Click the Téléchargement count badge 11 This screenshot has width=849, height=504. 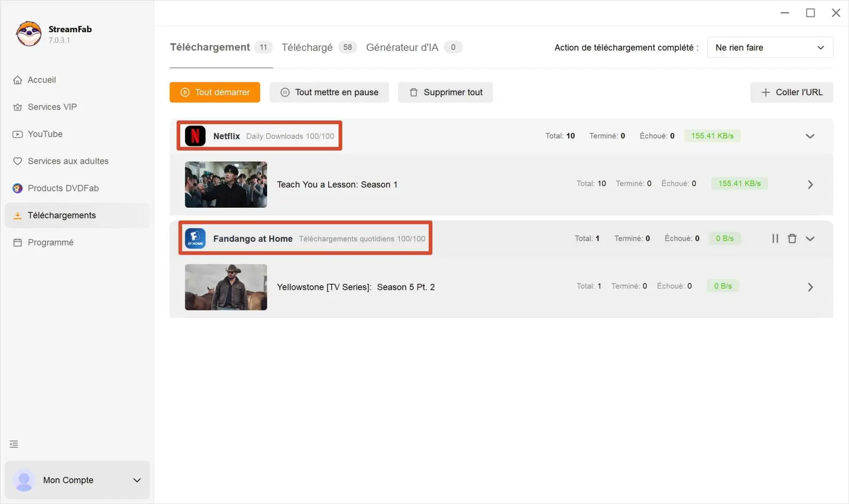pyautogui.click(x=263, y=47)
